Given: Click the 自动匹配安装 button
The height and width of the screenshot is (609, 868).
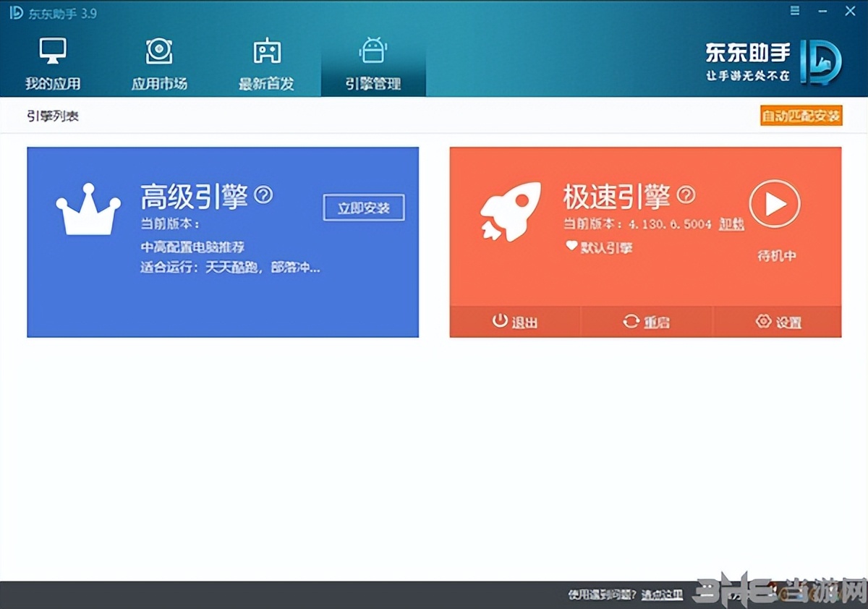Looking at the screenshot, I should [800, 115].
